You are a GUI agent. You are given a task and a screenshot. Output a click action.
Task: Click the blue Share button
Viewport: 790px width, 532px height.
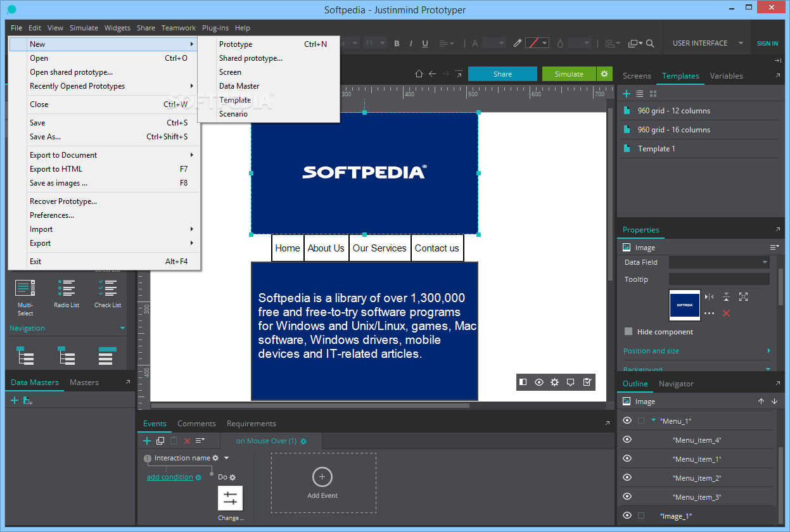pos(502,74)
